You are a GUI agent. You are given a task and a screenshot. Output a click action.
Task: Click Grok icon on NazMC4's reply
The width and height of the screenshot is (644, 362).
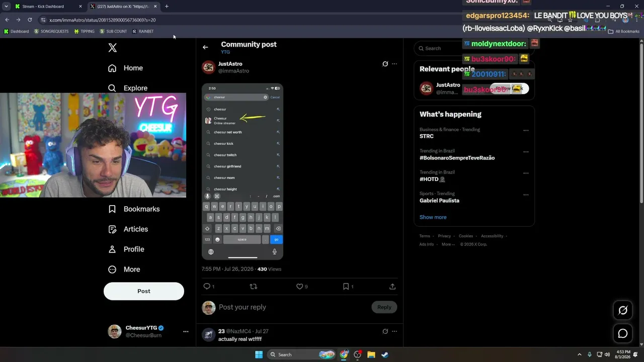coord(385,331)
